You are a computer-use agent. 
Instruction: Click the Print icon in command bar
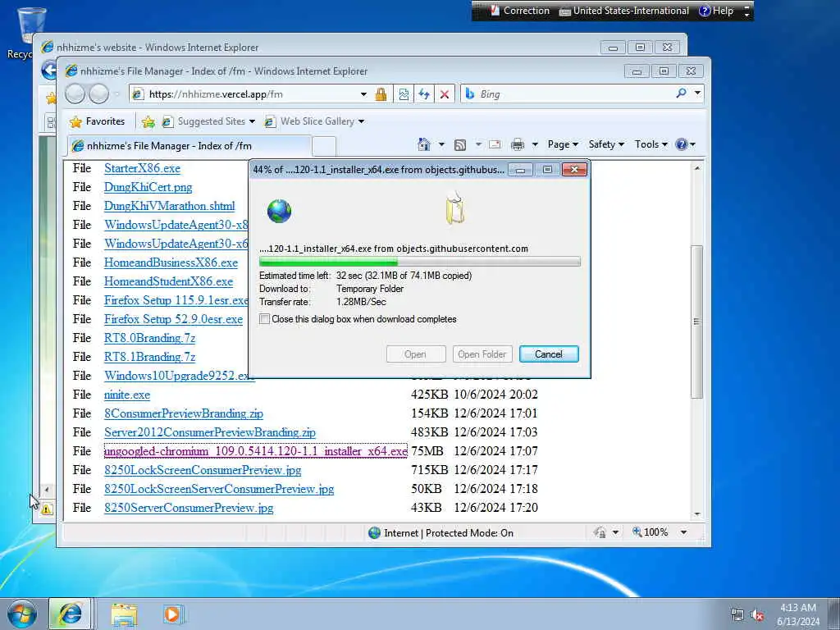point(518,144)
